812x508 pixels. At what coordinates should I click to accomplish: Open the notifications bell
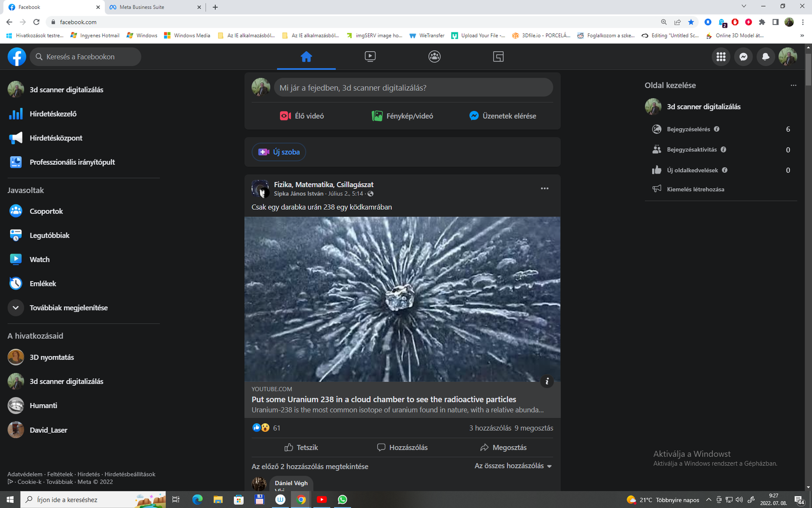click(x=765, y=57)
